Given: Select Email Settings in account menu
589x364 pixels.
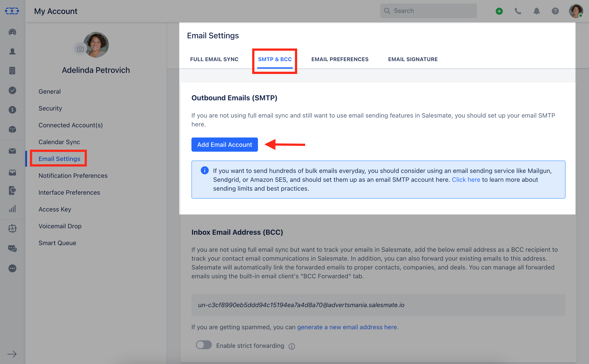Looking at the screenshot, I should tap(59, 159).
